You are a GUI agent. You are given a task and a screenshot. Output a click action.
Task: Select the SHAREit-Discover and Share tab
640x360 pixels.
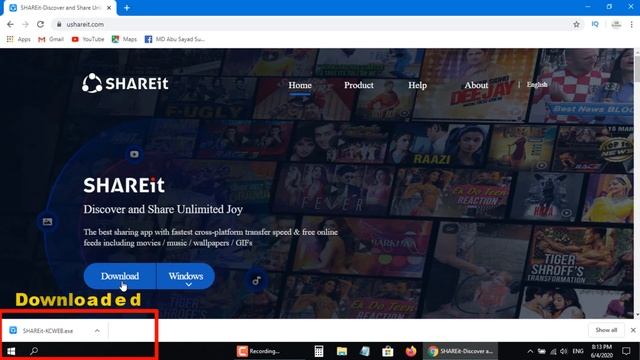60,8
